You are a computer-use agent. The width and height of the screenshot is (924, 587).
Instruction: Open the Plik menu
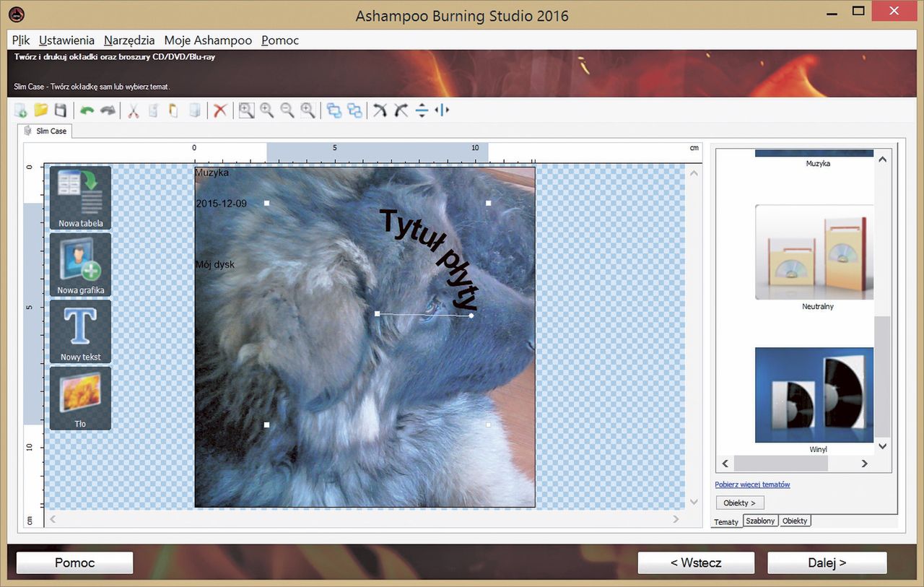(21, 40)
